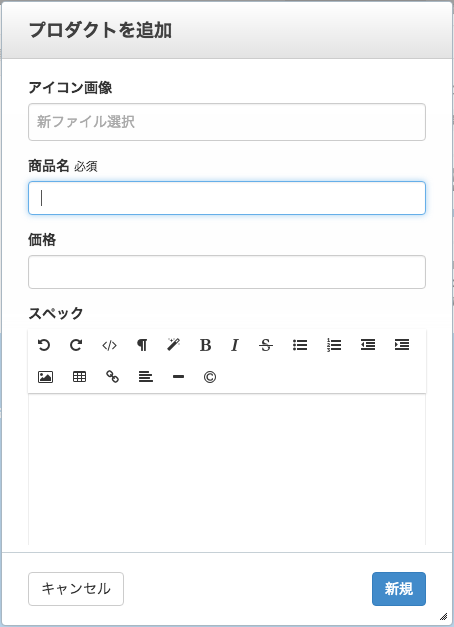Toggle HTML source code view
The height and width of the screenshot is (627, 454).
point(109,345)
